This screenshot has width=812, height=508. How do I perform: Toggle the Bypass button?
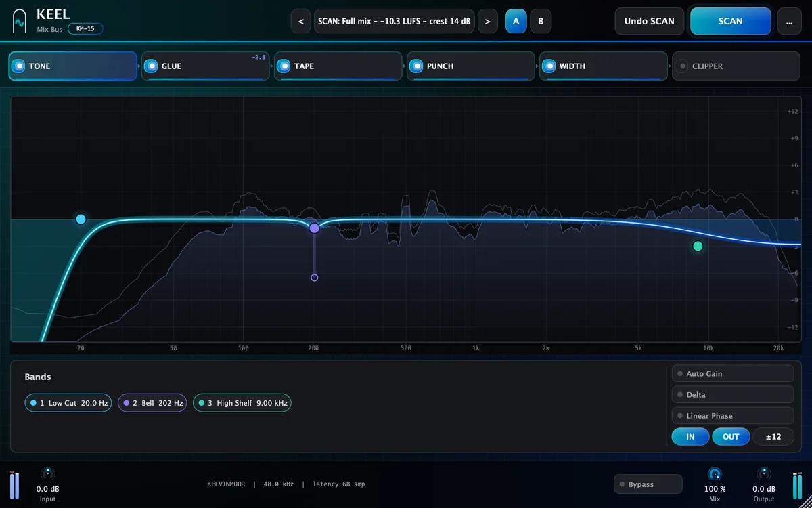(x=648, y=484)
